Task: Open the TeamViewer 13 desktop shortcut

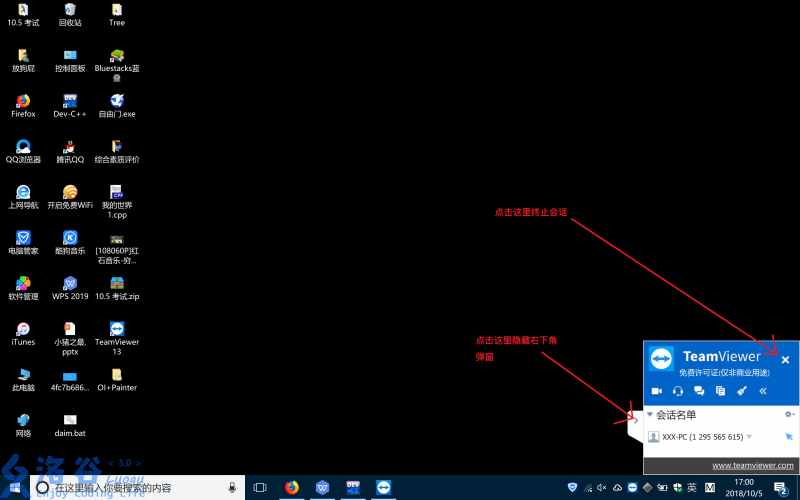Action: [x=116, y=329]
